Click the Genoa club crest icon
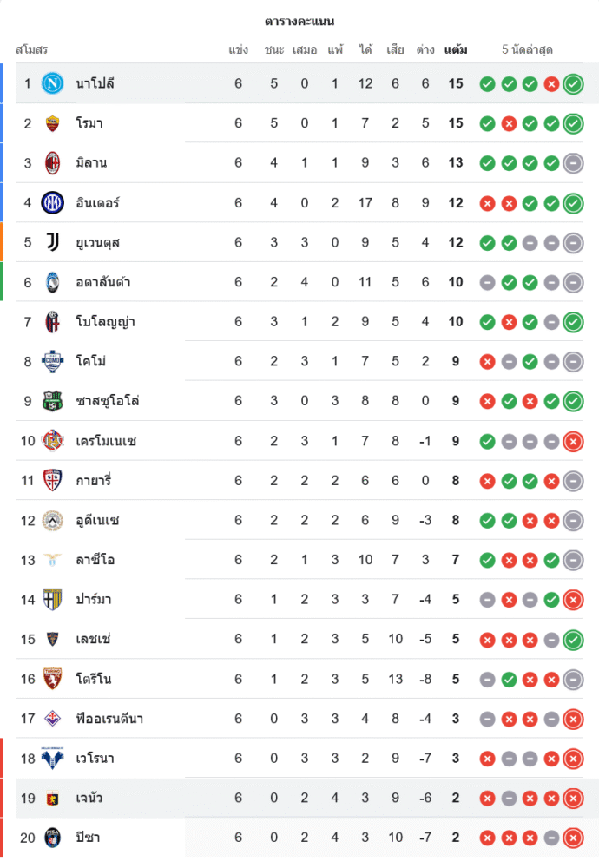 point(53,798)
